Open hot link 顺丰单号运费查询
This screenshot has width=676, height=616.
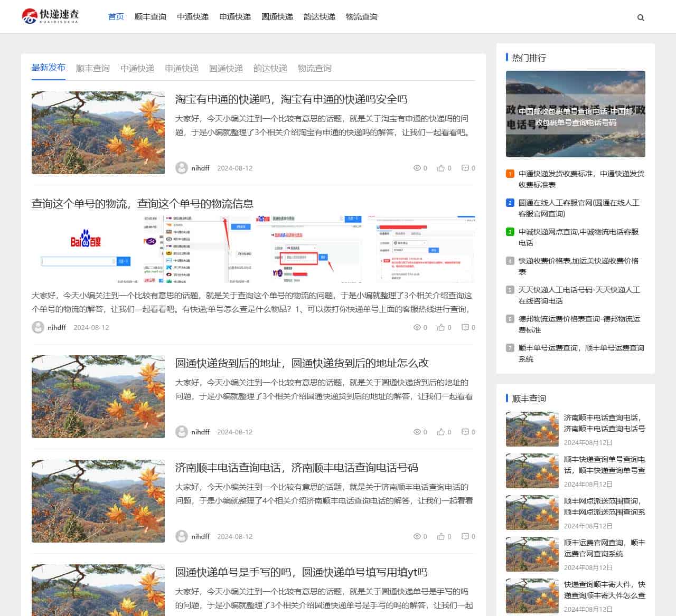point(581,353)
